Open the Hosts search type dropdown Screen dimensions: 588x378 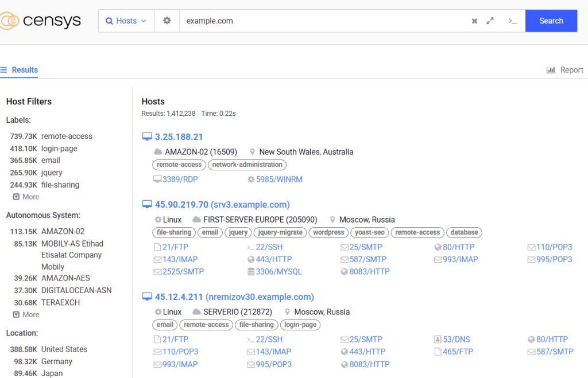[126, 21]
